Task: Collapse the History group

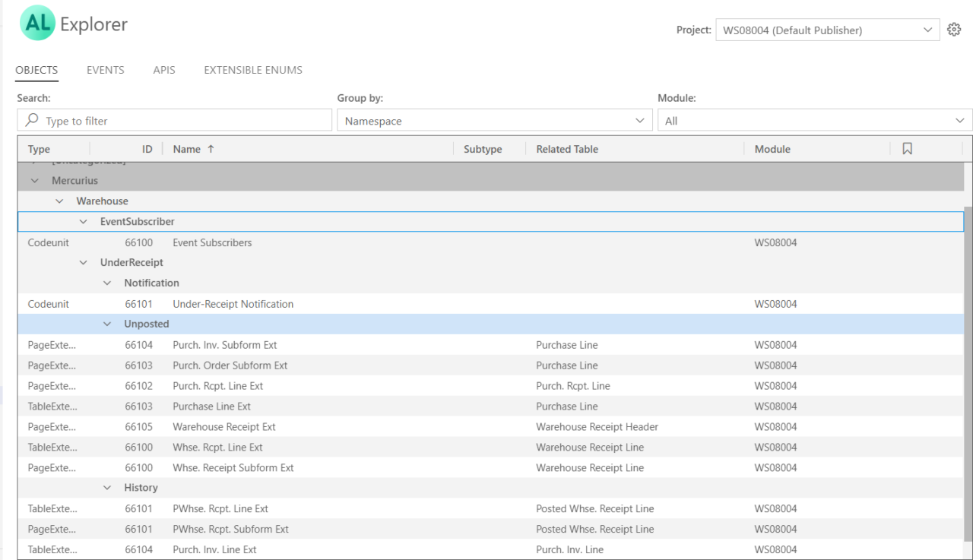Action: [x=107, y=487]
